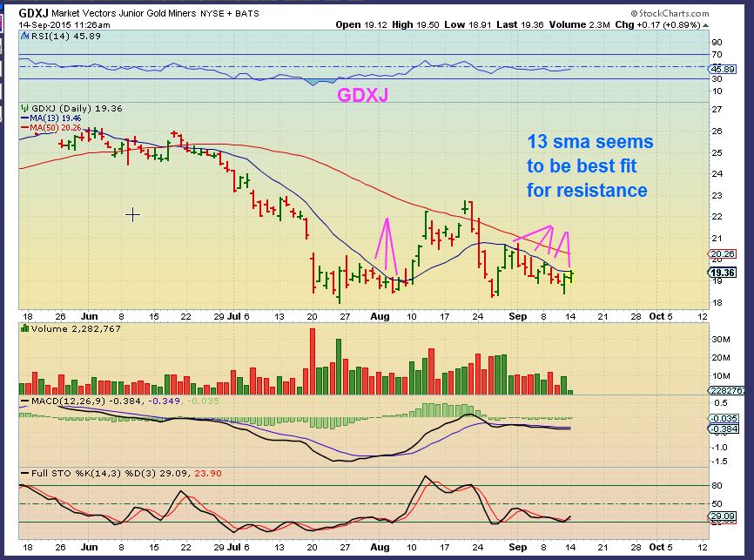
Task: Click the 90 level on the RSI axis
Action: pos(717,43)
